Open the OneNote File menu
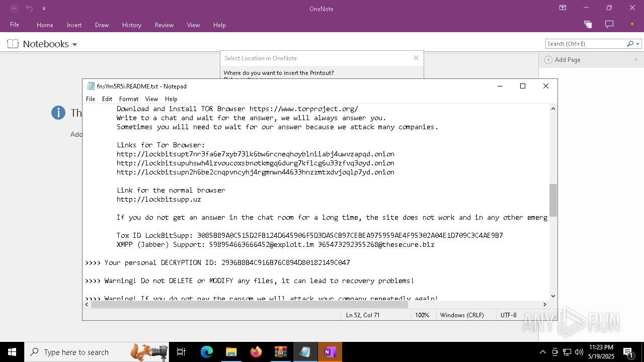Image resolution: width=644 pixels, height=362 pixels. [x=15, y=25]
